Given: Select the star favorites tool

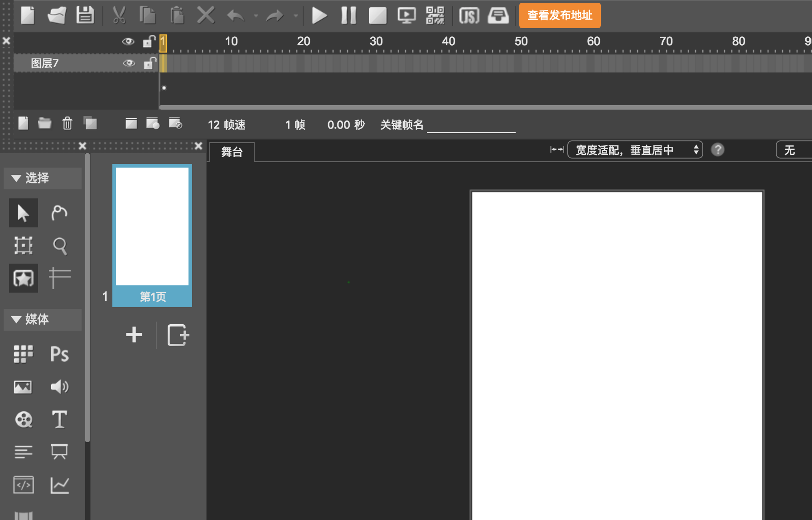Looking at the screenshot, I should pyautogui.click(x=24, y=278).
